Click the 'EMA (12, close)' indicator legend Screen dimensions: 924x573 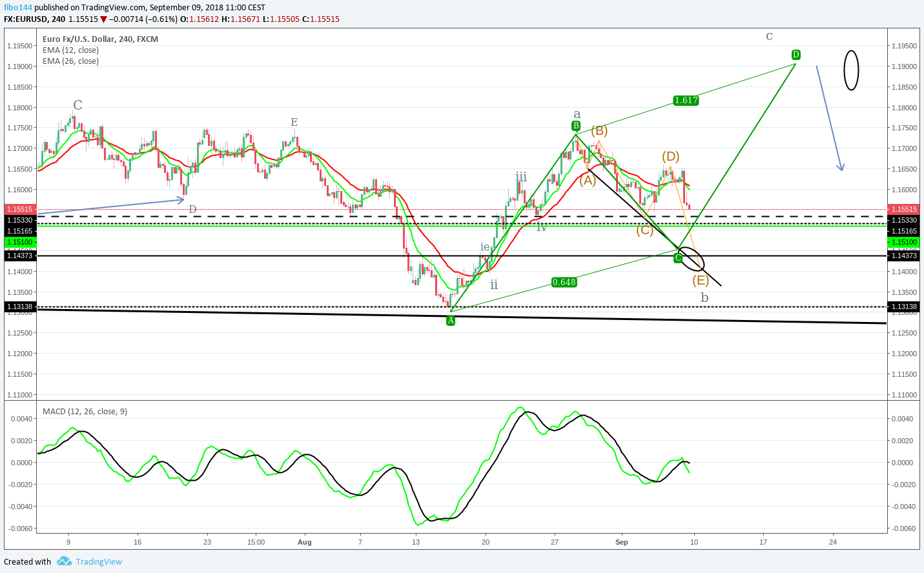tap(70, 50)
